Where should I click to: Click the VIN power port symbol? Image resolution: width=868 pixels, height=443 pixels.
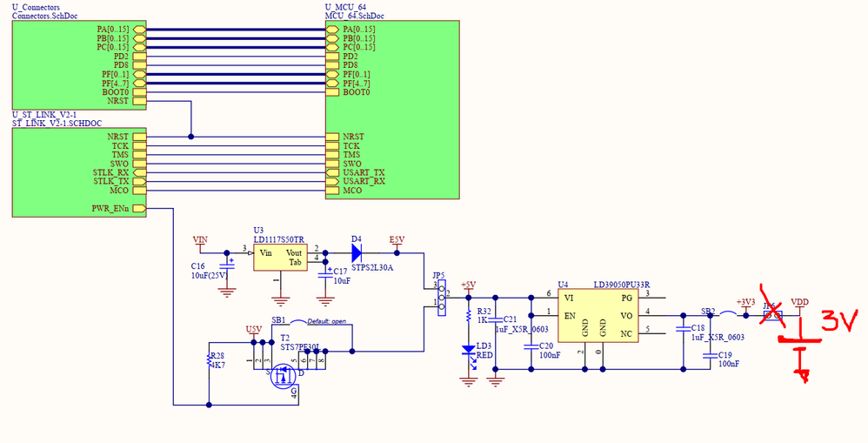tap(200, 241)
